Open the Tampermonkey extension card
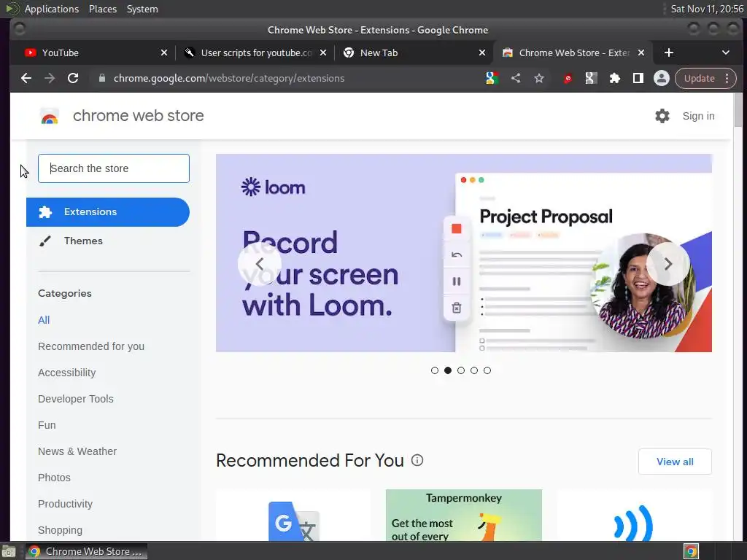This screenshot has width=747, height=560. point(463,516)
